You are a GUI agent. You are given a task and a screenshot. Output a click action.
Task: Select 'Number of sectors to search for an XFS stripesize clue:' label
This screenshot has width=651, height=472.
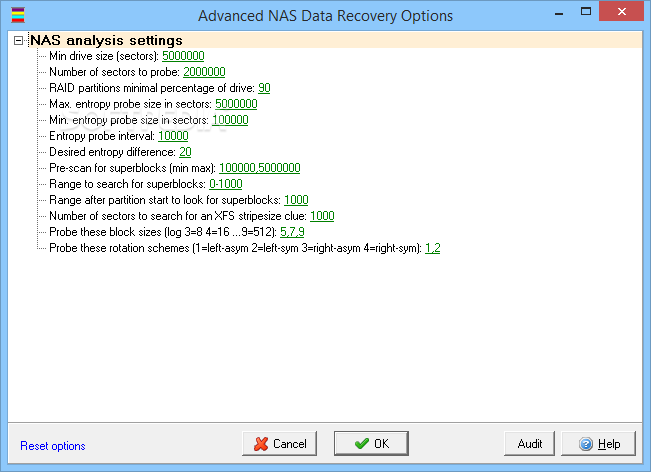coord(178,216)
